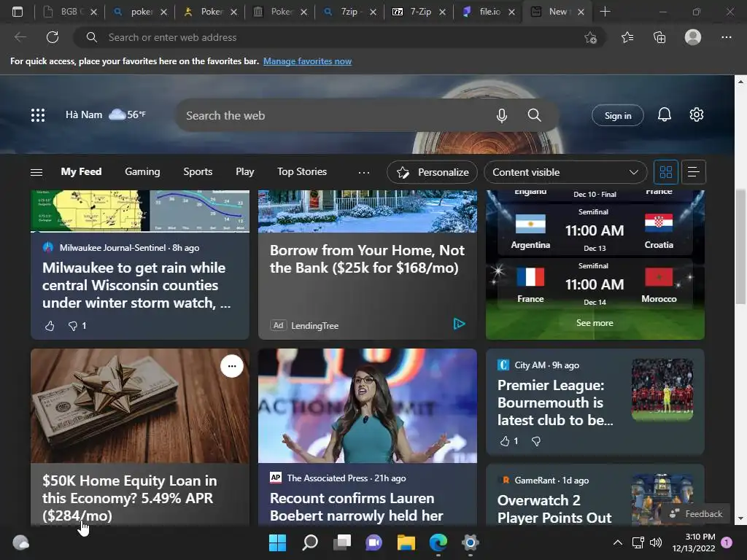
Task: Open the Play feed tab
Action: coord(245,171)
